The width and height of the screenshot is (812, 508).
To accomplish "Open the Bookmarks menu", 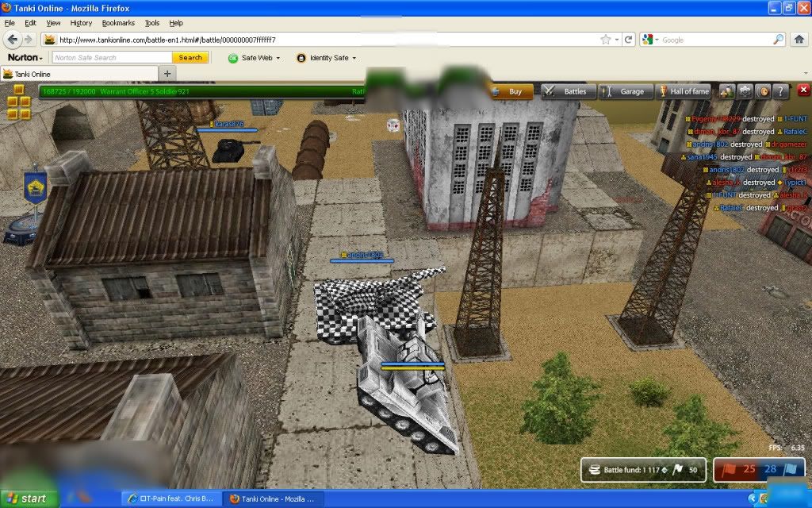I will tap(117, 23).
